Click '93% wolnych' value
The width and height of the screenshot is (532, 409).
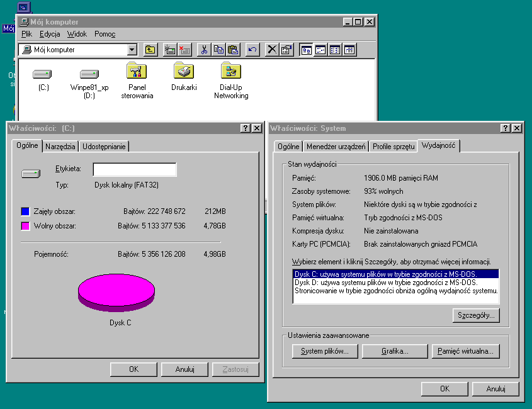(x=383, y=191)
